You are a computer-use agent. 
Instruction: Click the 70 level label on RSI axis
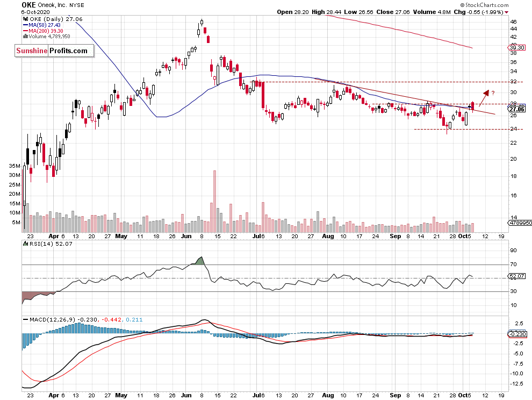(513, 264)
